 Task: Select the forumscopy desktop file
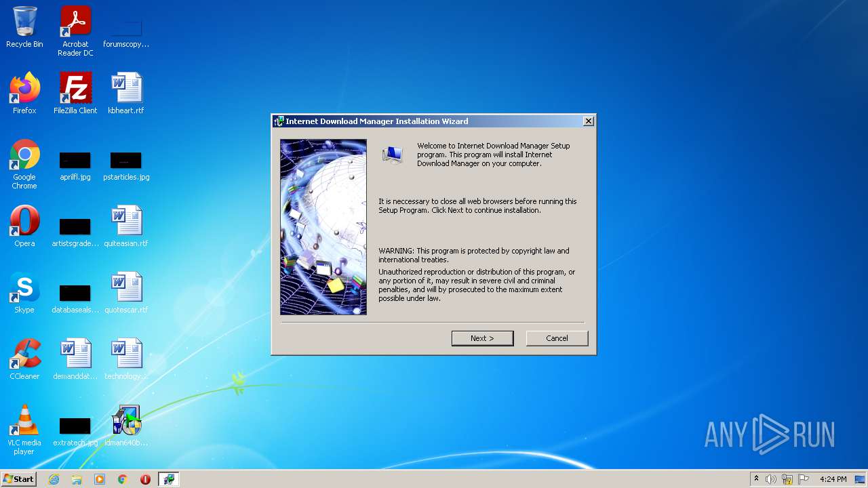pyautogui.click(x=126, y=32)
